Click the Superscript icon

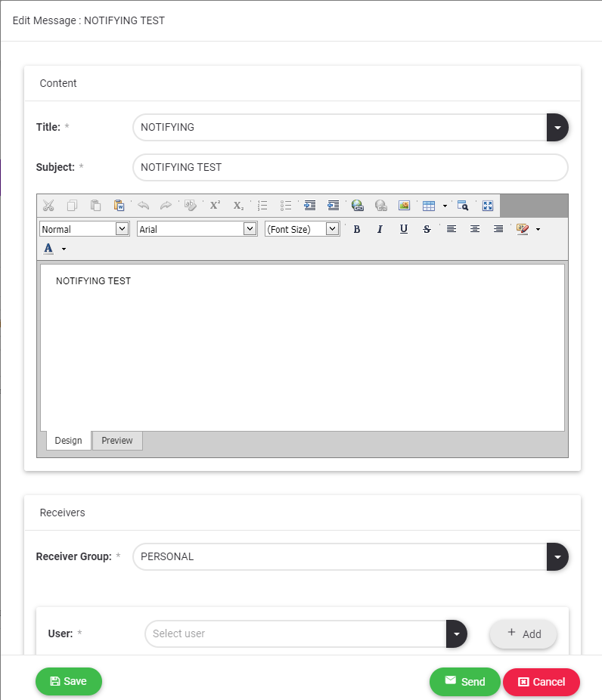(x=215, y=206)
